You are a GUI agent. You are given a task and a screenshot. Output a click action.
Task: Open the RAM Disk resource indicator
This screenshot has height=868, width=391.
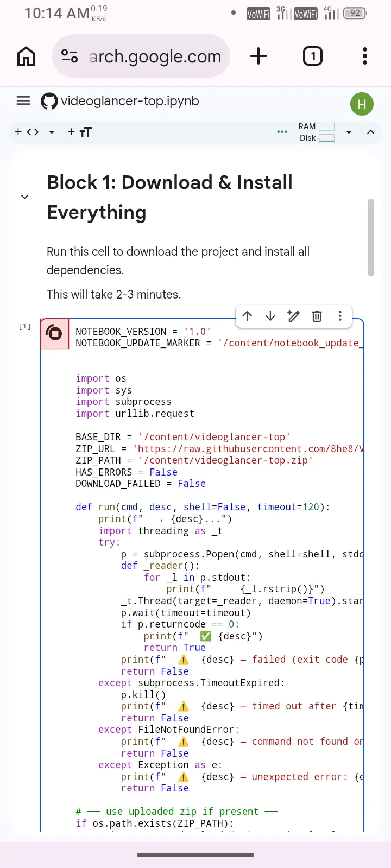[316, 132]
